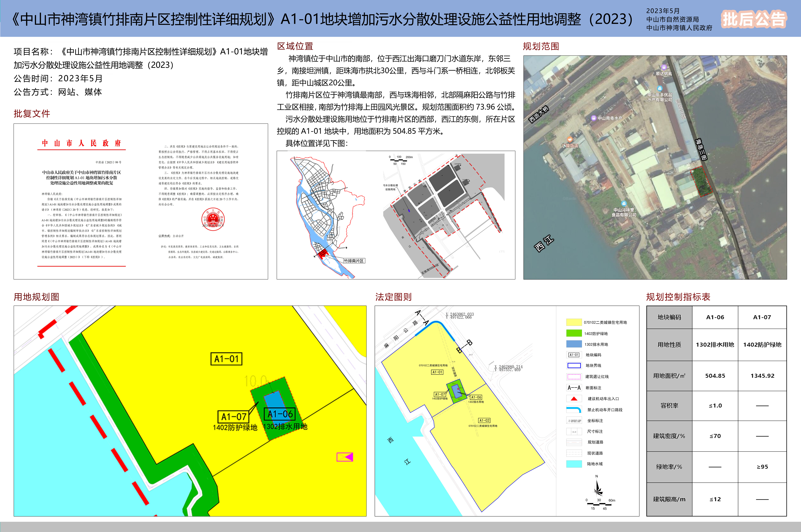Image resolution: width=801 pixels, height=532 pixels.
Task: Click the blue curve 禁止机动车开口路段 legend icon
Action: pyautogui.click(x=574, y=409)
